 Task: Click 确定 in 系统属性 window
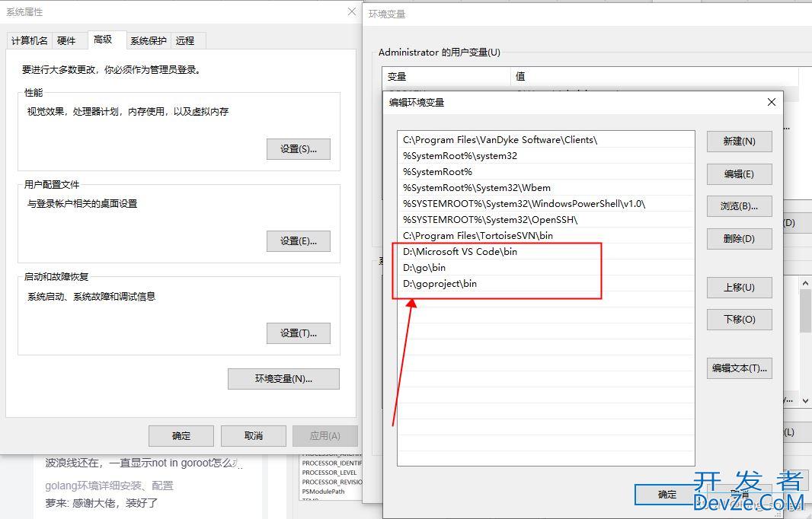(181, 436)
